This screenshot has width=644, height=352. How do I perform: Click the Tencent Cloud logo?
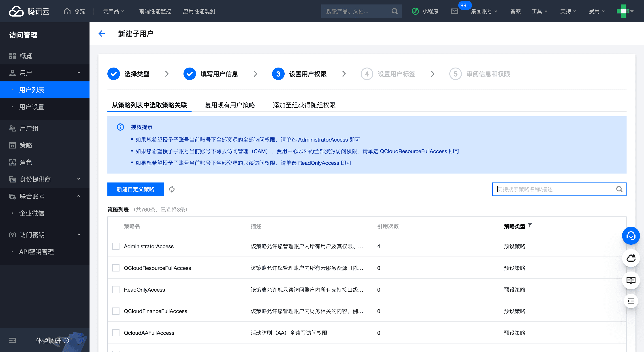tap(29, 11)
